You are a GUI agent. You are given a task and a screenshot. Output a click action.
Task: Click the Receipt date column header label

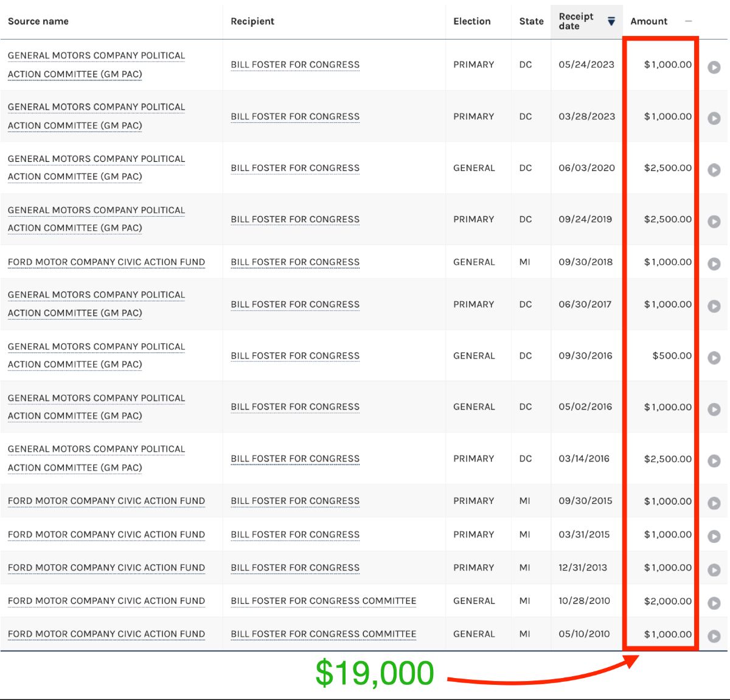click(x=575, y=21)
